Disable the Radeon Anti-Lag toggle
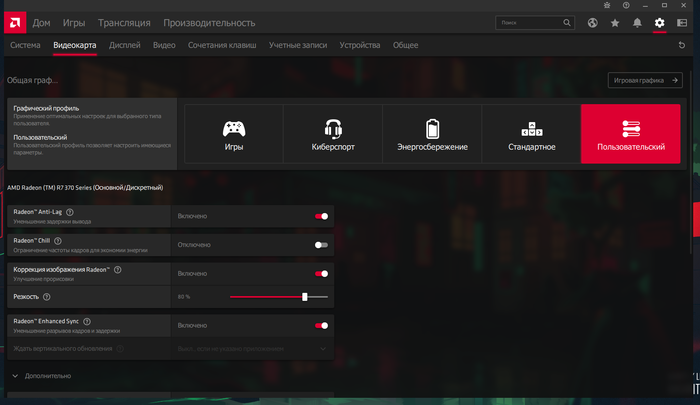Viewport: 700px width, 405px height. pos(321,215)
